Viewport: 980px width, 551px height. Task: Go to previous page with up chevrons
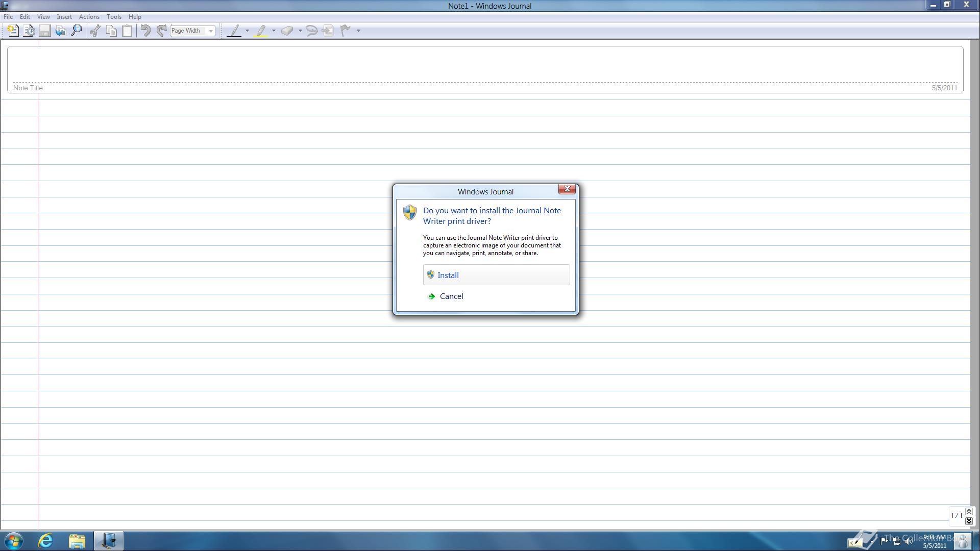969,512
